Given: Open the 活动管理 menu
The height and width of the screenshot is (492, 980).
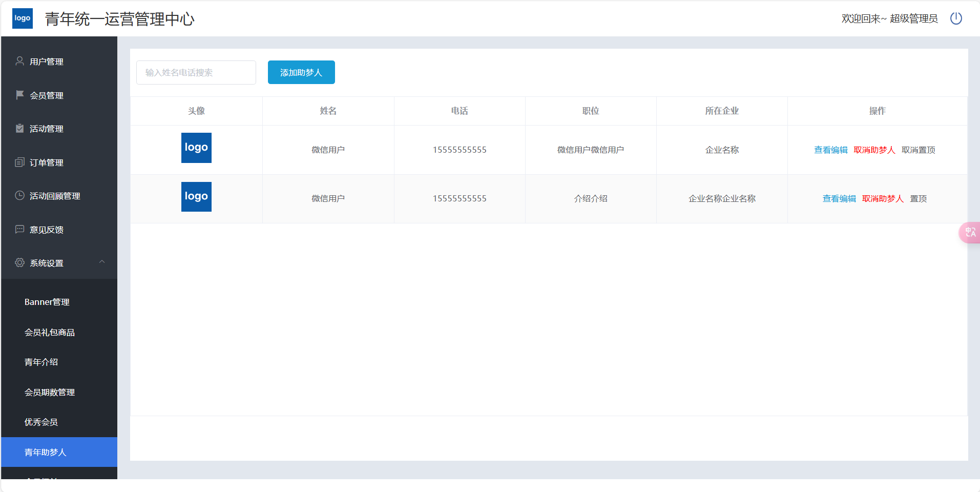Looking at the screenshot, I should (59, 129).
